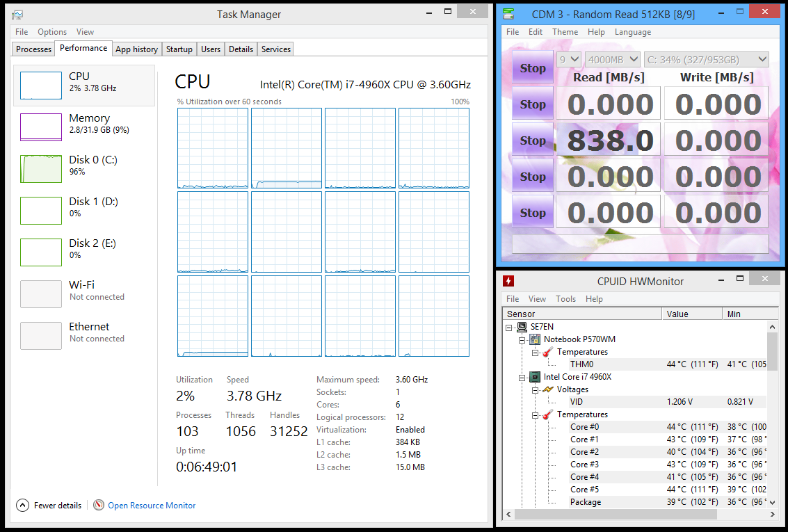This screenshot has height=532, width=788.
Task: Select Ethernet in the performance list
Action: pyautogui.click(x=84, y=336)
